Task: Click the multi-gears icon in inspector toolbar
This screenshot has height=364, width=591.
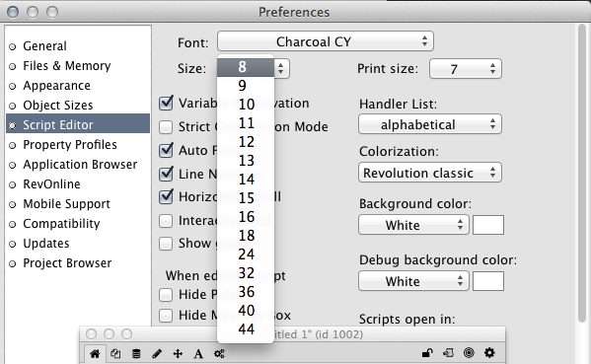Action: pyautogui.click(x=219, y=353)
